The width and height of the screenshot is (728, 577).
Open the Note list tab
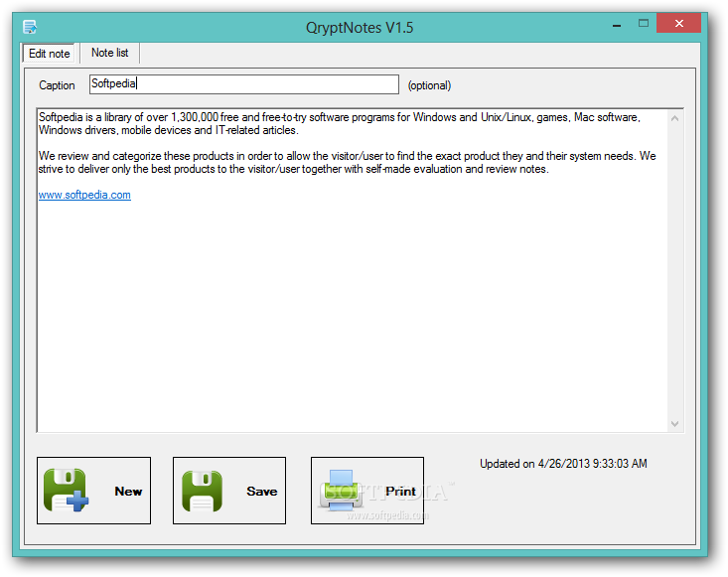click(x=109, y=53)
